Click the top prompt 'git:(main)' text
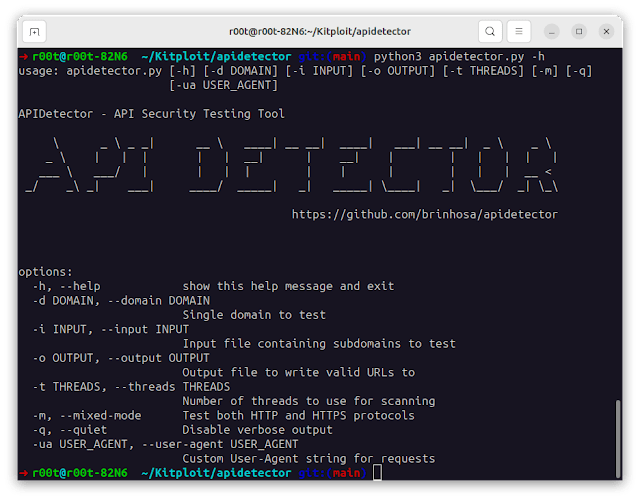This screenshot has height=500, width=640. coord(332,56)
